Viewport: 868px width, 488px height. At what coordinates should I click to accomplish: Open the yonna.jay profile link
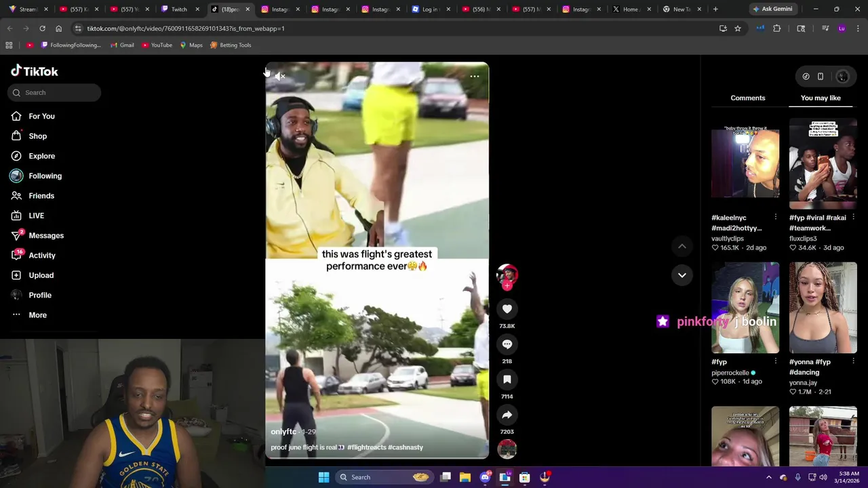coord(803,383)
